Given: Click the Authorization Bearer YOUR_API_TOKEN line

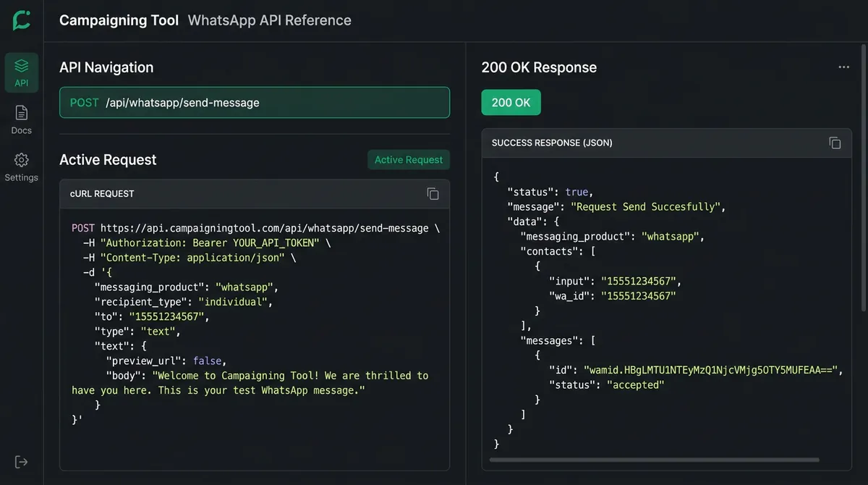Looking at the screenshot, I should (x=207, y=243).
